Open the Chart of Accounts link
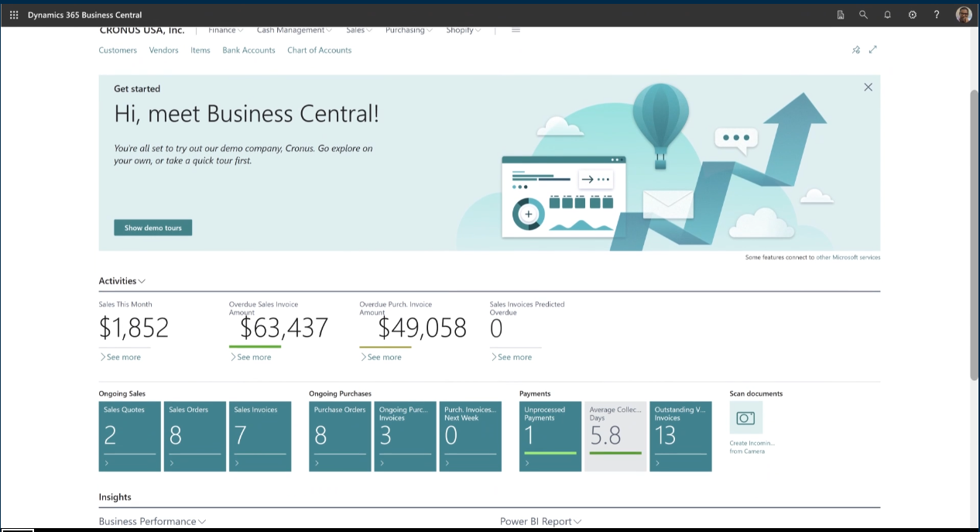The image size is (980, 532). pyautogui.click(x=319, y=50)
